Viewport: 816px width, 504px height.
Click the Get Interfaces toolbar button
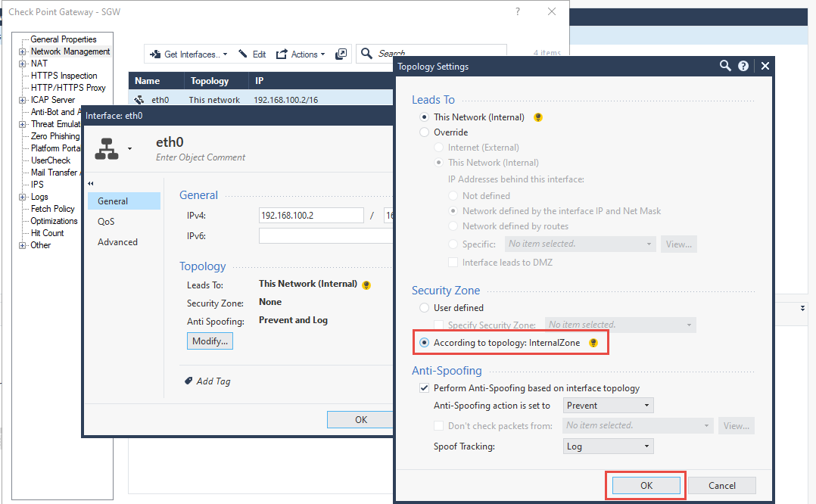pyautogui.click(x=188, y=54)
